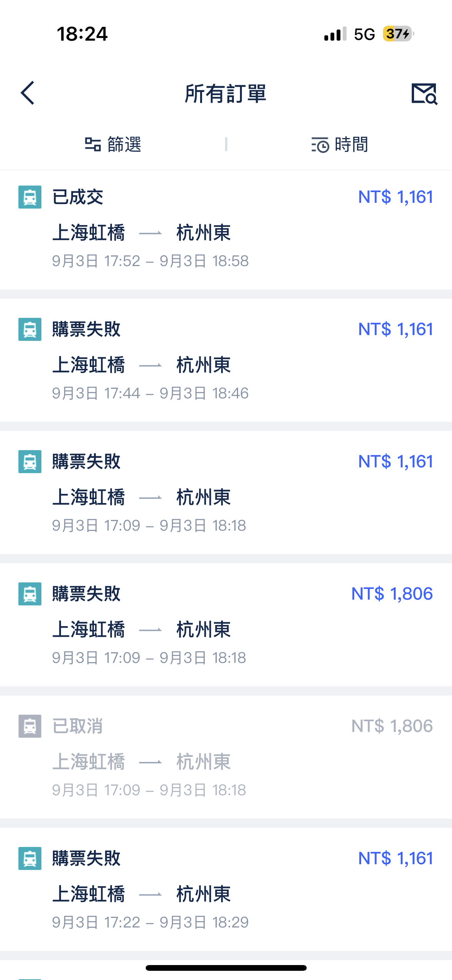The width and height of the screenshot is (452, 980).
Task: Tap the back arrow icon
Action: (x=28, y=93)
